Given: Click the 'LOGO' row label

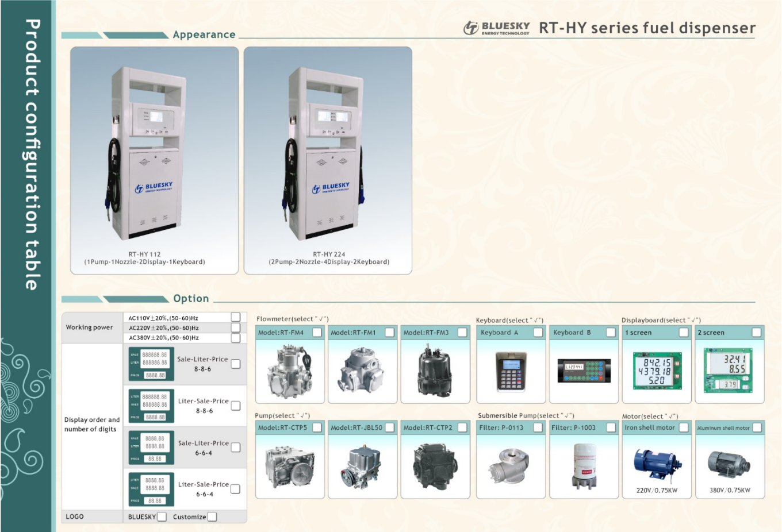Looking at the screenshot, I should click(x=75, y=516).
